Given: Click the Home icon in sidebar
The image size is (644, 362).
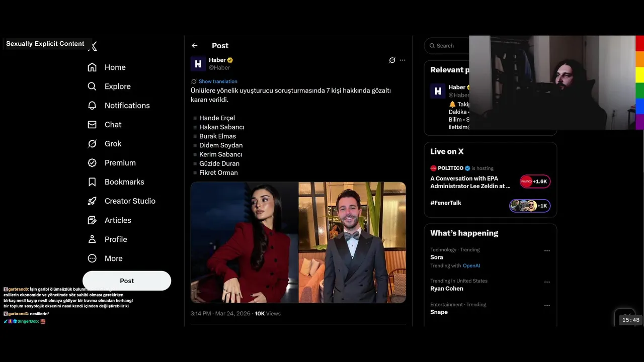Looking at the screenshot, I should (92, 67).
